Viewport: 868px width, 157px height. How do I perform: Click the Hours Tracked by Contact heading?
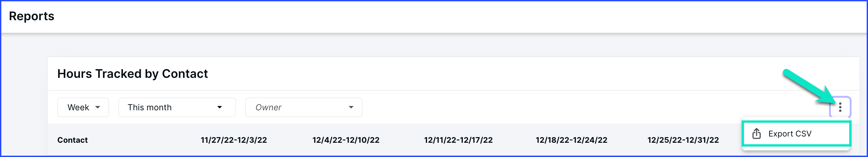point(132,74)
